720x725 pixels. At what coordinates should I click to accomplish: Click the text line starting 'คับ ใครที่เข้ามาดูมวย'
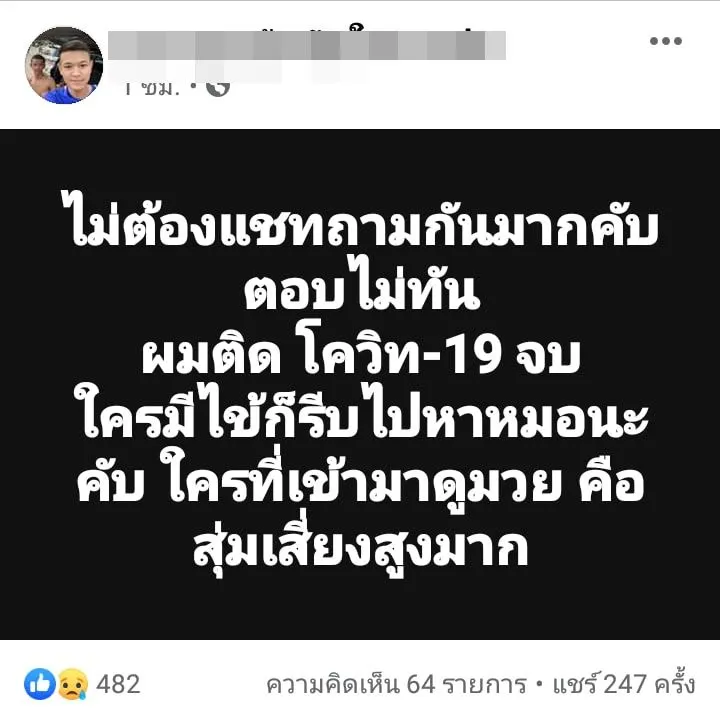pyautogui.click(x=360, y=479)
